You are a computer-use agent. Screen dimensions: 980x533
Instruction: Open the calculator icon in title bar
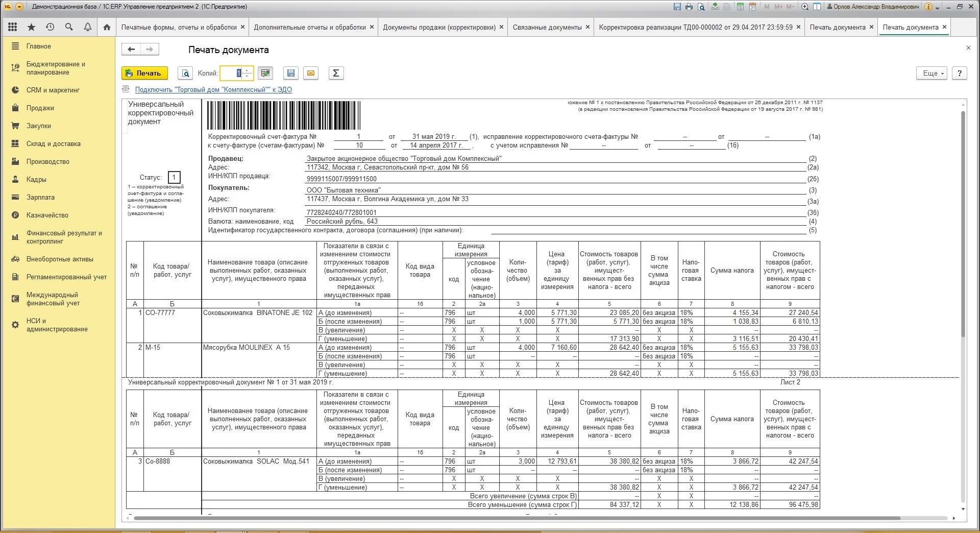tap(740, 7)
